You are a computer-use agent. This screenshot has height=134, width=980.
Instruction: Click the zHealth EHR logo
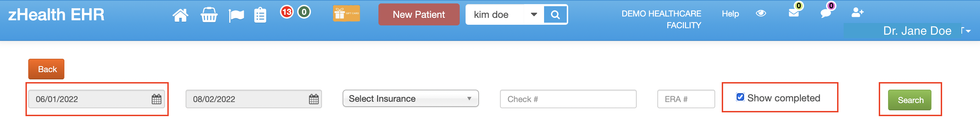tap(56, 15)
